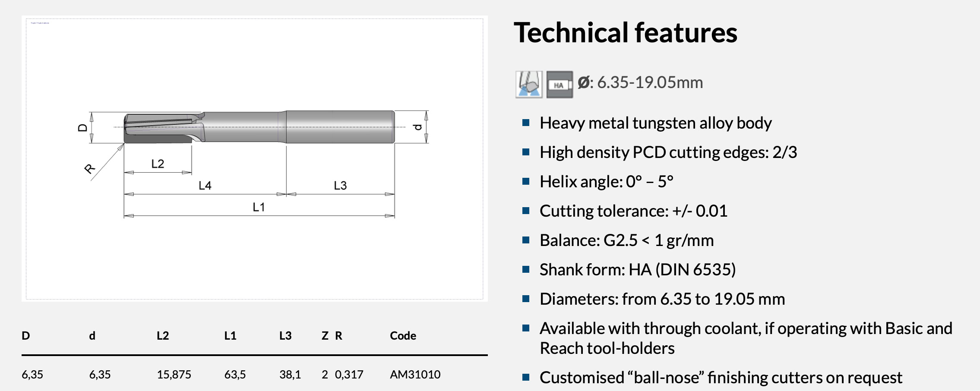Click the HA shank form icon
The height and width of the screenshot is (391, 980).
click(560, 85)
